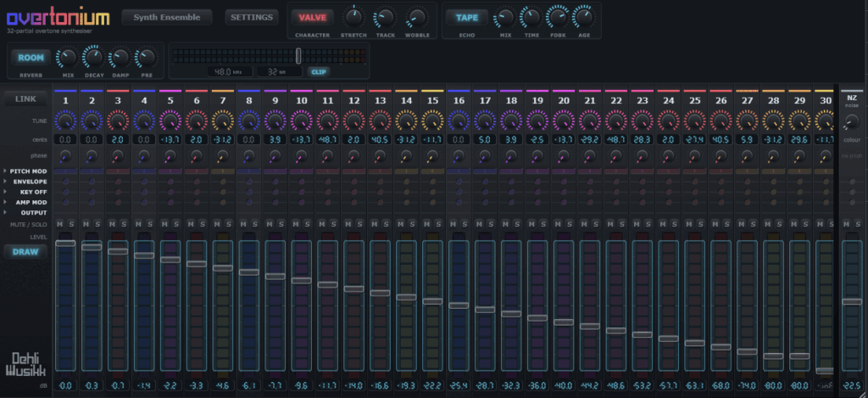Click the phase knob of partial 14

406,156
